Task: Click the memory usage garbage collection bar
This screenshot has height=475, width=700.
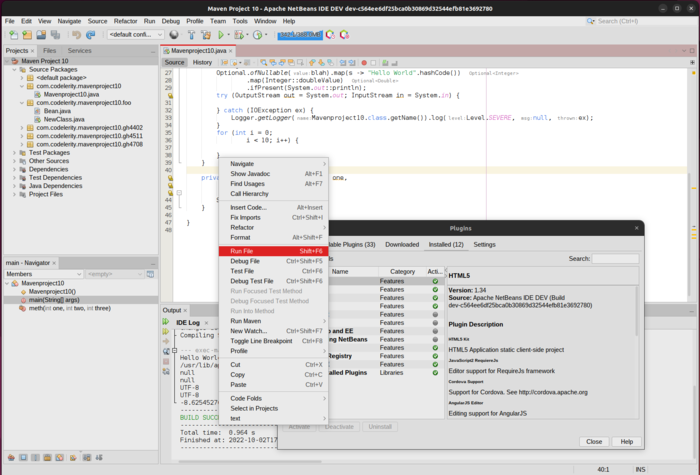Action: 298,35
